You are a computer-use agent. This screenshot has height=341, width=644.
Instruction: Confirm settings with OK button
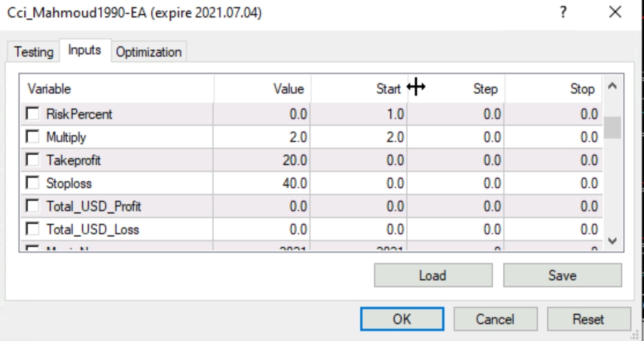pos(402,319)
